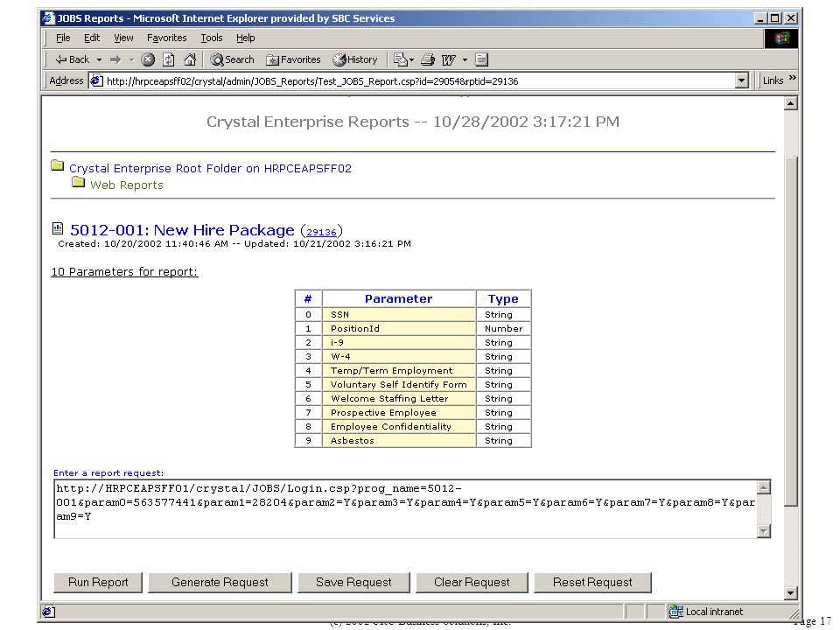Select the PositionId parameter cell
Screen dimensions: 840x630
pyautogui.click(x=399, y=328)
